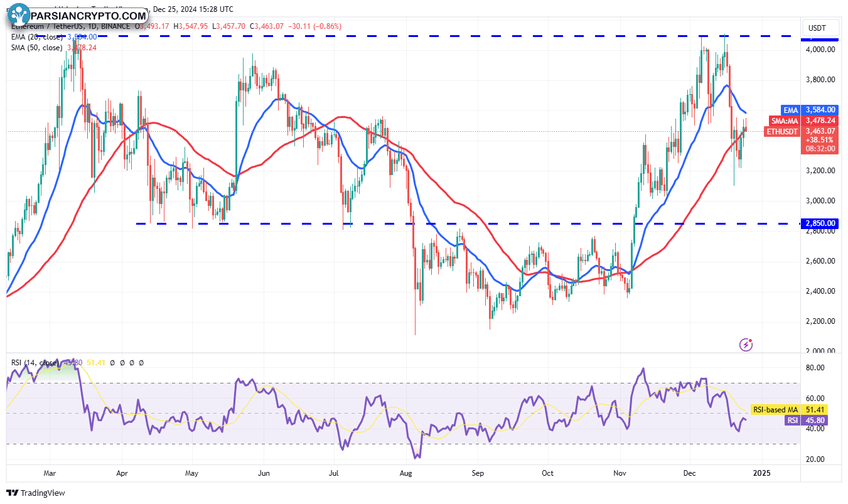Click the 2,400.00 price axis tick
This screenshot has width=848, height=504.
[820, 291]
